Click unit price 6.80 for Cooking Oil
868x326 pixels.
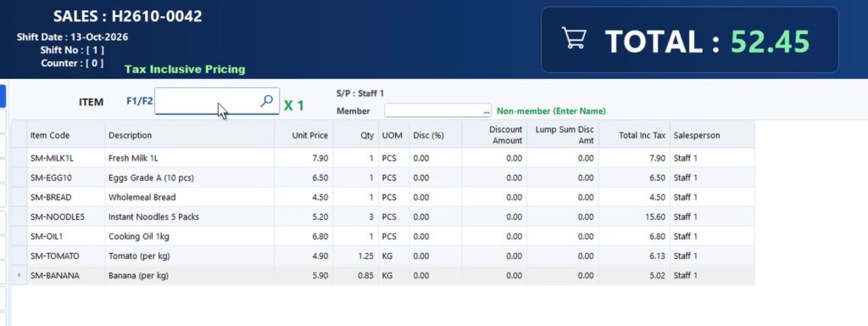tap(303, 236)
